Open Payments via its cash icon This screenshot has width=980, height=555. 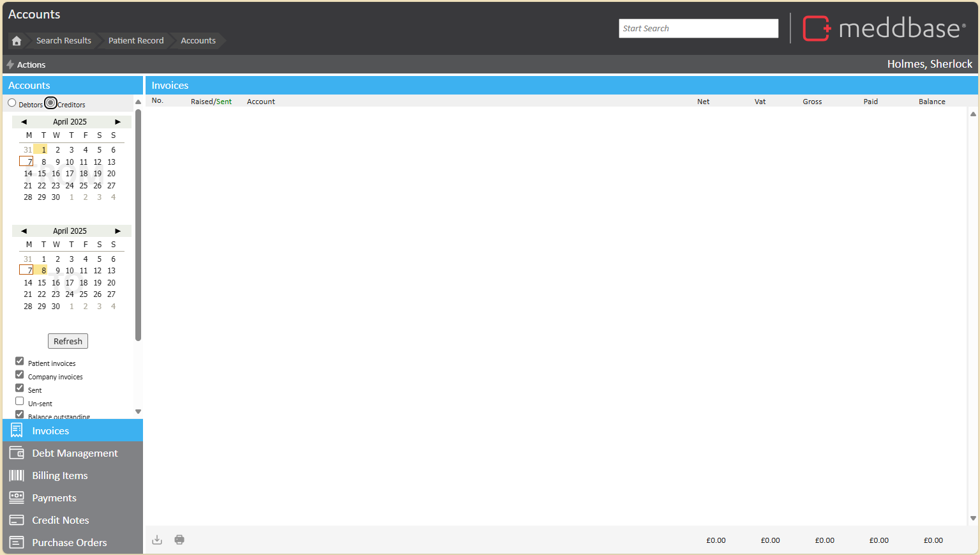(17, 498)
